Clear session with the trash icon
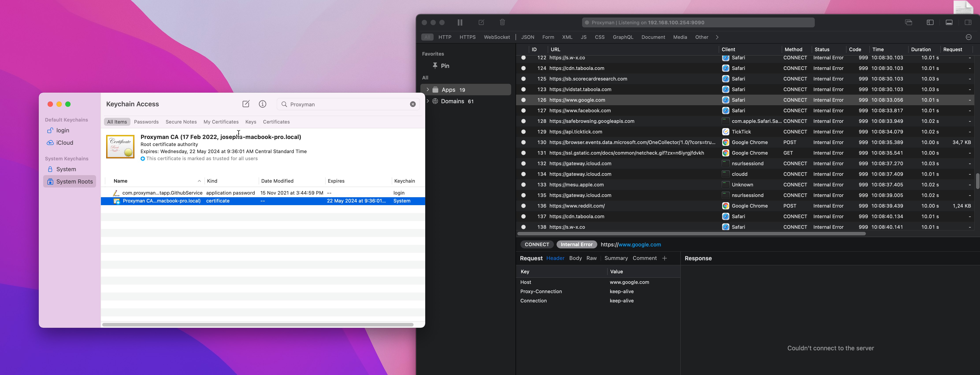980x375 pixels. [502, 22]
